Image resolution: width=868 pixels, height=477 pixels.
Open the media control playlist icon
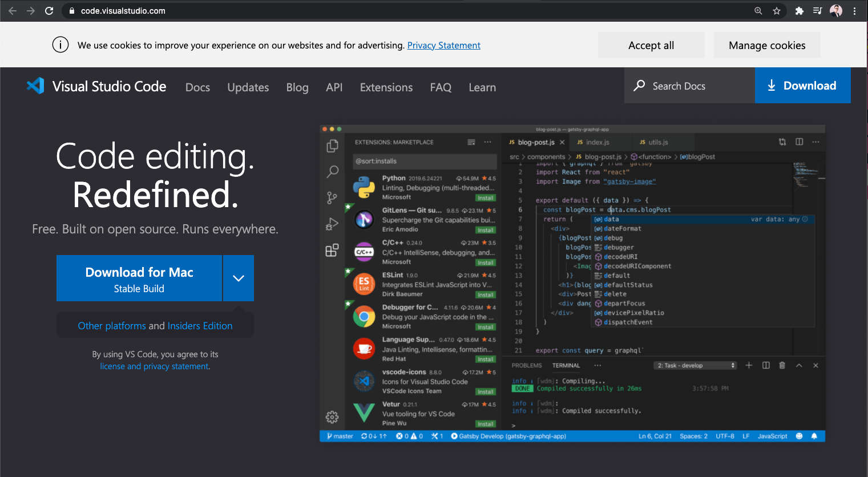(x=818, y=11)
